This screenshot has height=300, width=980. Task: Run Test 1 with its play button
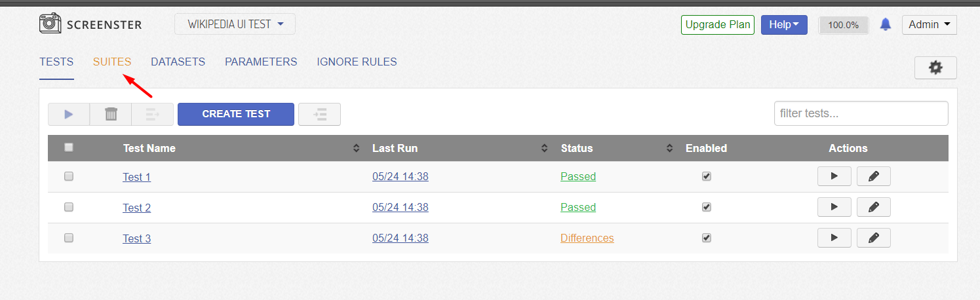(x=834, y=176)
